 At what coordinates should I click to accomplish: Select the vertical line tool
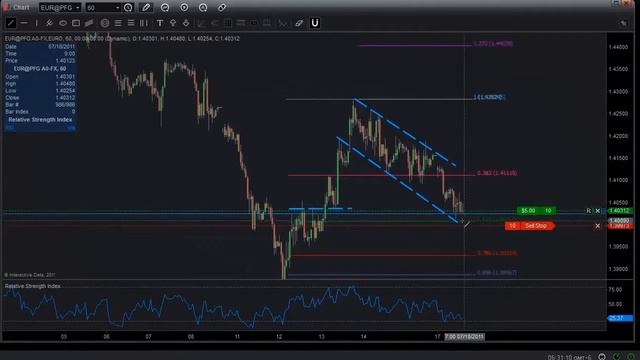click(x=36, y=23)
